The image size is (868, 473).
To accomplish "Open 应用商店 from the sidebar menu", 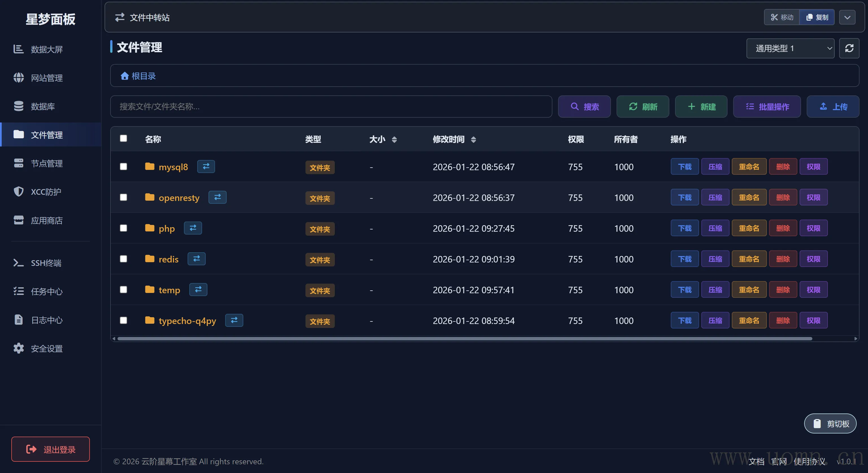I will pos(47,220).
